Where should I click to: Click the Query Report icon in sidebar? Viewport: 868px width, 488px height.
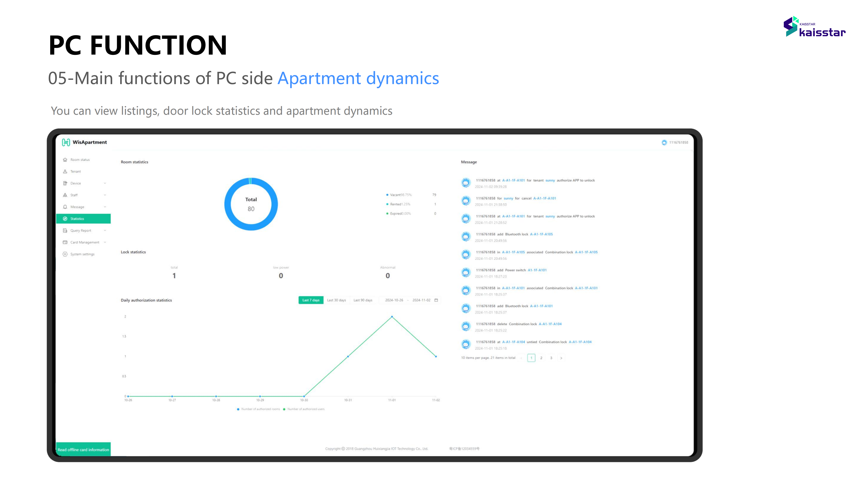point(64,230)
